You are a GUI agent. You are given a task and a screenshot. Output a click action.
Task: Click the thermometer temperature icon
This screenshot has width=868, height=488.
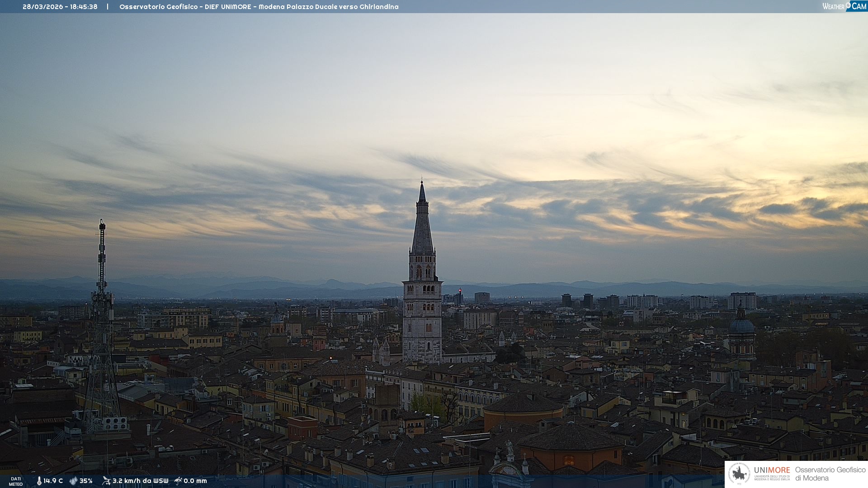[39, 481]
